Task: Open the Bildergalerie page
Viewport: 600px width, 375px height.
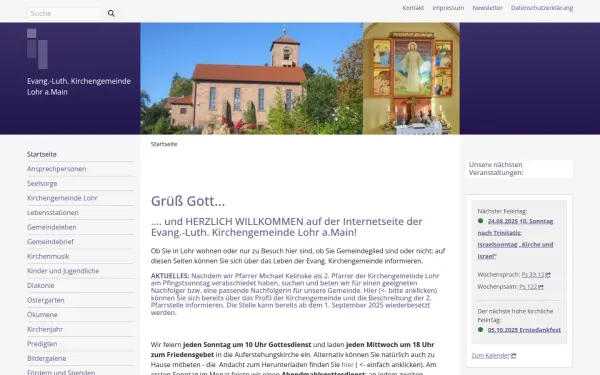Action: (47, 358)
